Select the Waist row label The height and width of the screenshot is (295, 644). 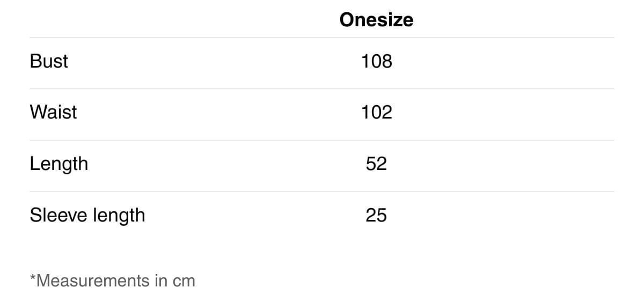coord(53,112)
